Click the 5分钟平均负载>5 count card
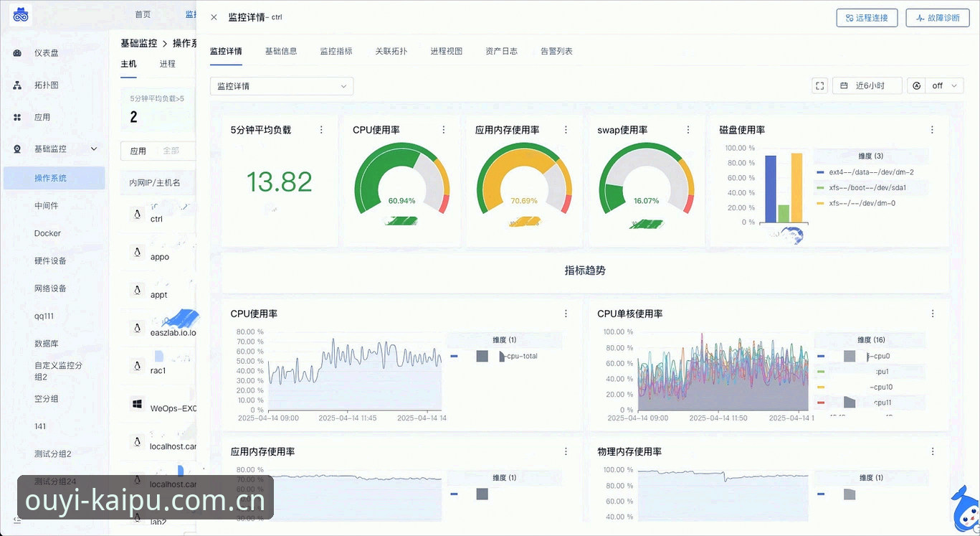This screenshot has width=980, height=536. [158, 109]
